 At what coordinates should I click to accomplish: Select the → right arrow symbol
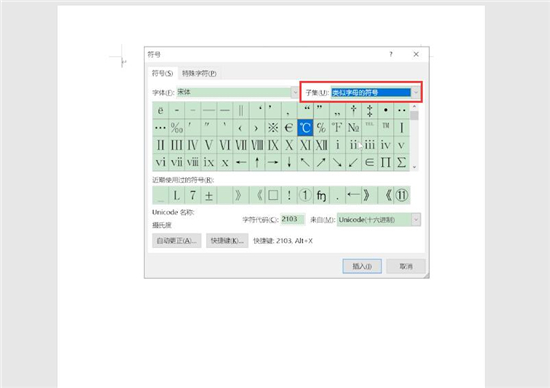click(x=273, y=162)
